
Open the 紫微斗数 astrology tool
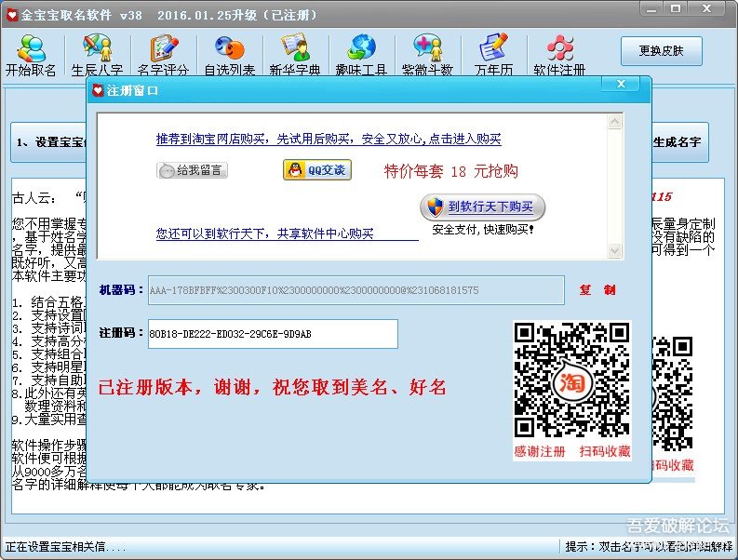427,55
